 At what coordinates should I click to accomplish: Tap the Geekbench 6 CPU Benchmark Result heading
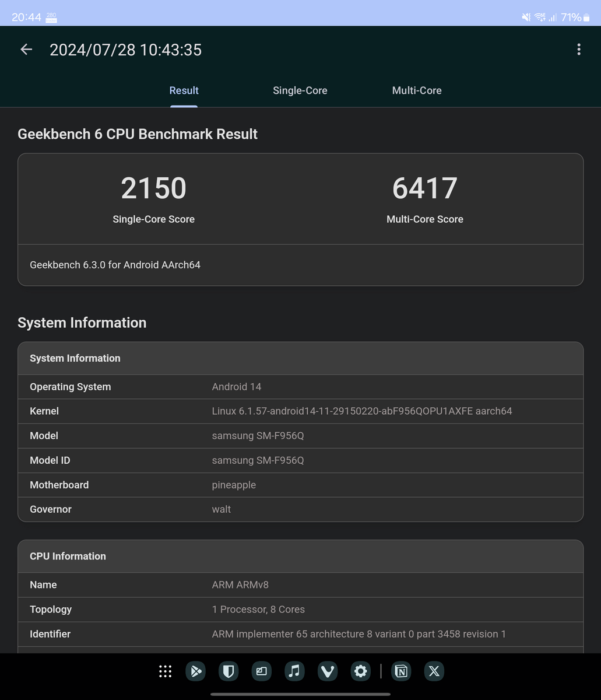coord(138,134)
